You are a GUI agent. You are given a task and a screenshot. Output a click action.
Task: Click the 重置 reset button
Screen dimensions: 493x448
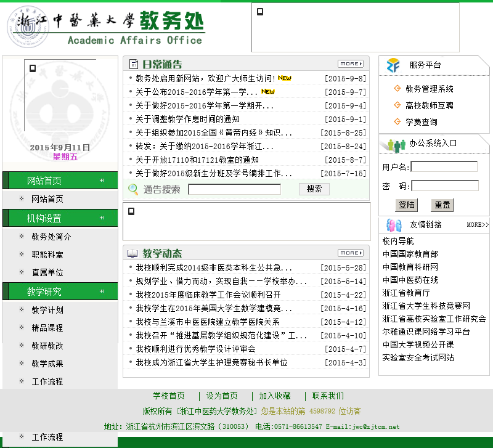442,205
